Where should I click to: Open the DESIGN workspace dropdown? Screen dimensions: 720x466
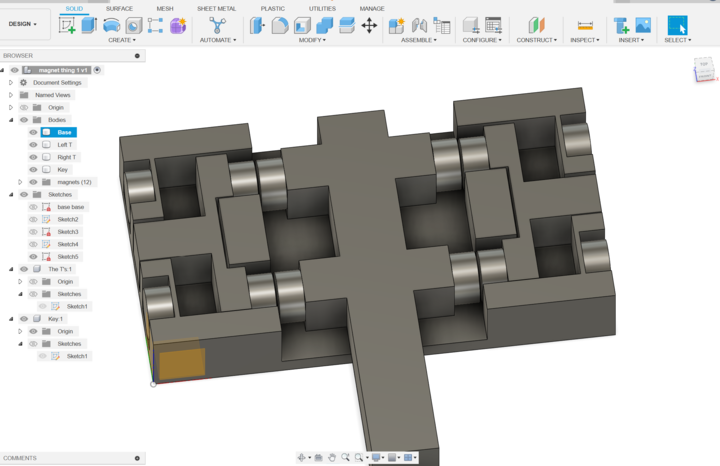[24, 24]
